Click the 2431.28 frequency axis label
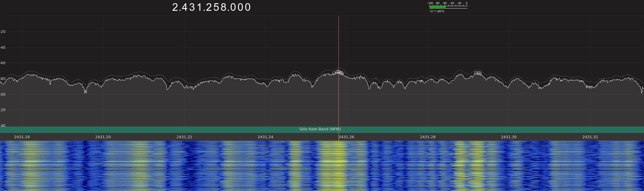 428,137
